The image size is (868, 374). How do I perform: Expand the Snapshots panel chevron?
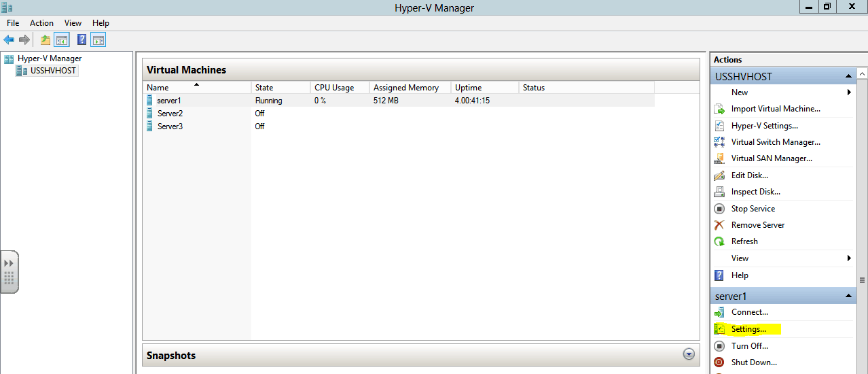click(689, 354)
